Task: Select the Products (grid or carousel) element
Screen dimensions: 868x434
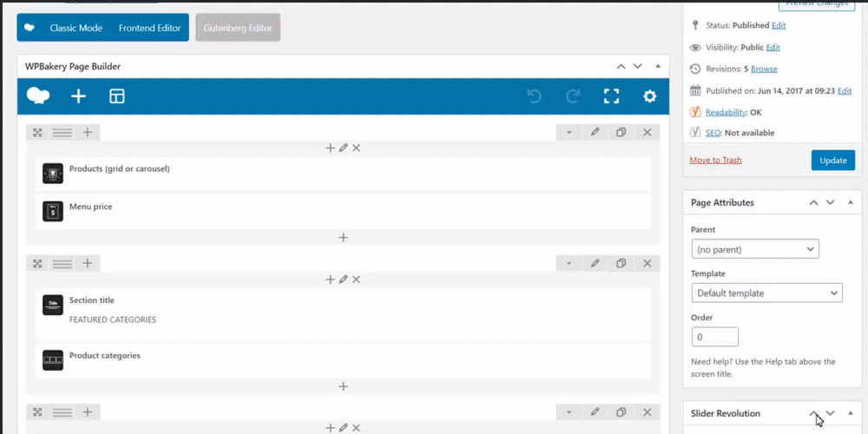Action: pos(343,174)
